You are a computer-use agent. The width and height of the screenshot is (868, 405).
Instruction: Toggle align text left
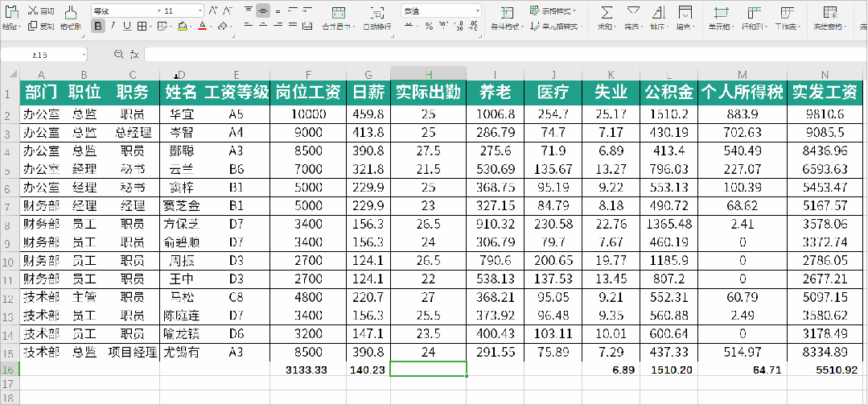[x=249, y=26]
